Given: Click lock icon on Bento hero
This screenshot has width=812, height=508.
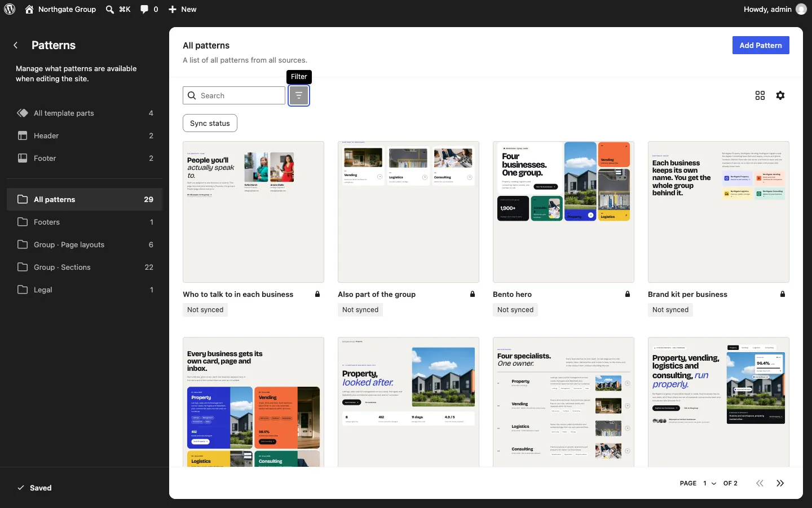Looking at the screenshot, I should [628, 294].
